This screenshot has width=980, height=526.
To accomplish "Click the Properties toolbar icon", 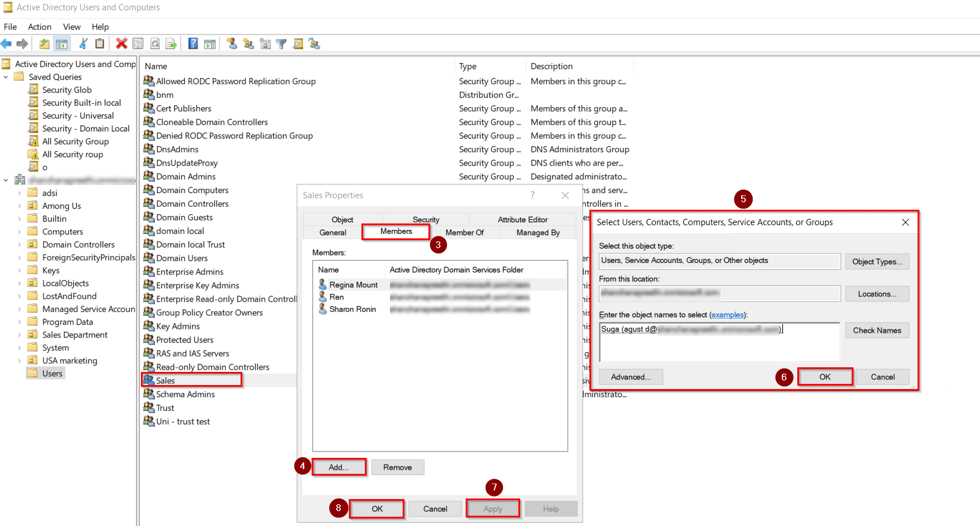I will click(x=137, y=44).
